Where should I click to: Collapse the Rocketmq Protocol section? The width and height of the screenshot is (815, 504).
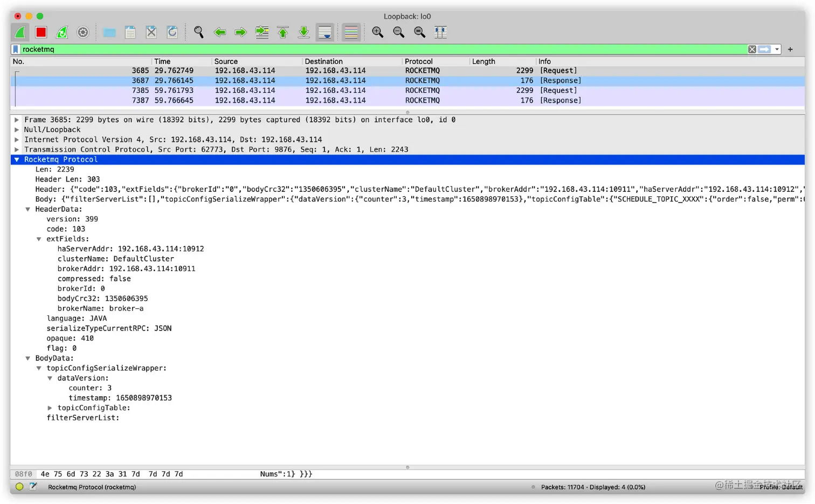click(17, 160)
